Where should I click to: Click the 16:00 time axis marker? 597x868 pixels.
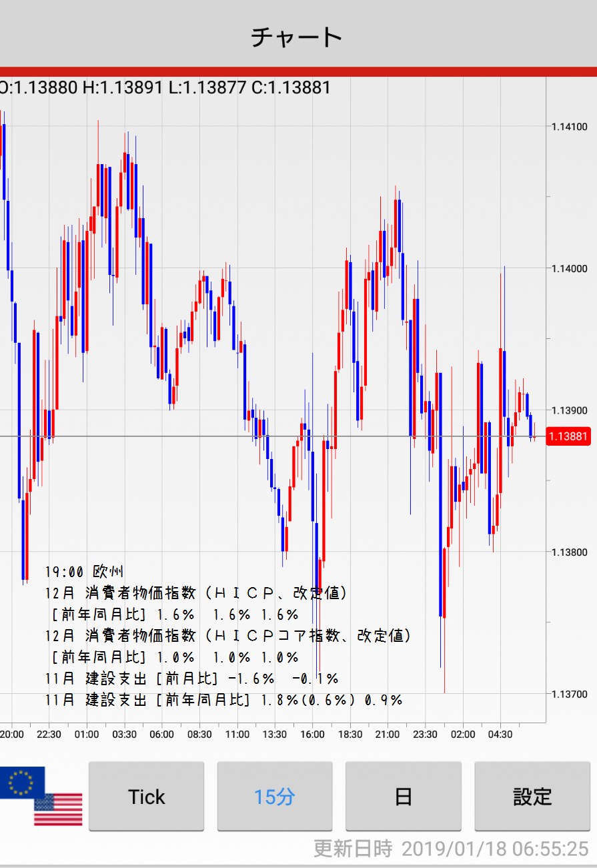312,735
